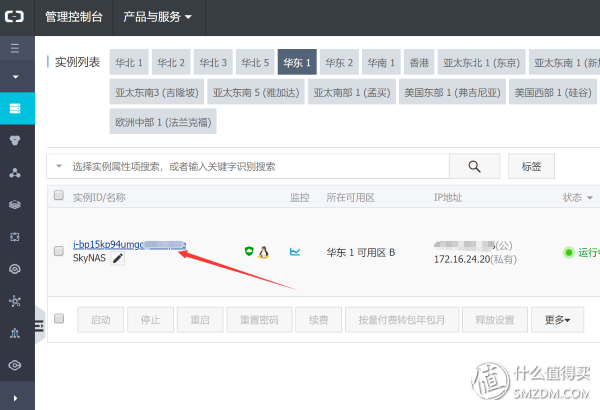
Task: Switch to the 华南 1 region tab
Action: [381, 62]
